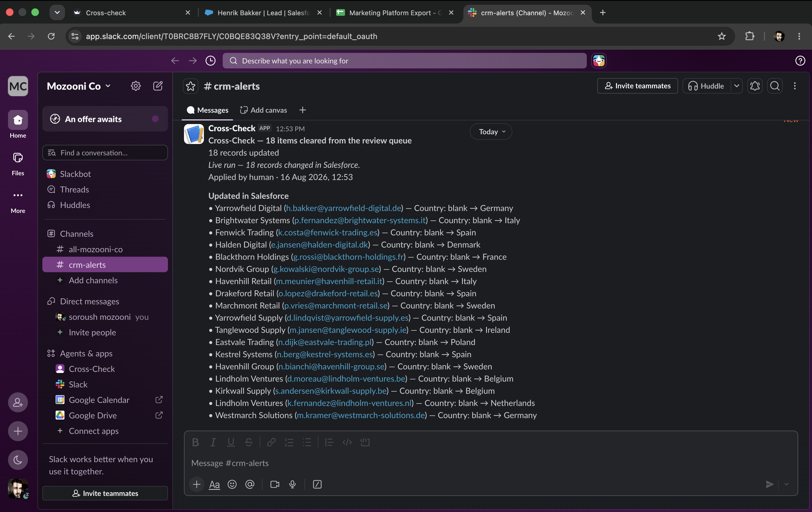Switch to Henrik Bakker Salesforce tab

(x=263, y=12)
